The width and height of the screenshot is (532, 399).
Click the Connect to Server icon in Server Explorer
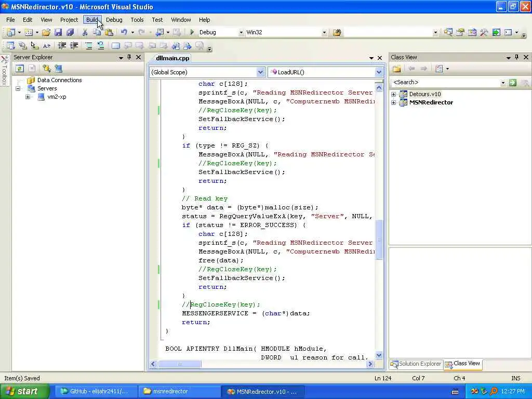point(58,69)
